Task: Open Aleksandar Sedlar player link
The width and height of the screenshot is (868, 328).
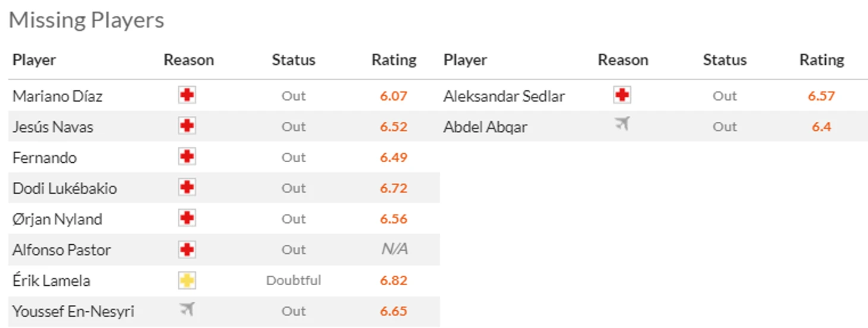Action: [504, 96]
